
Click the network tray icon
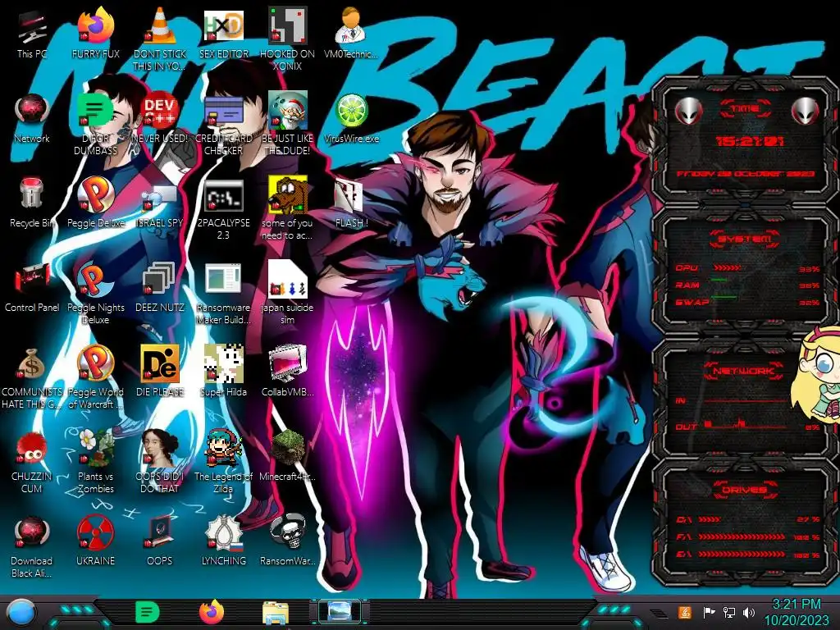pos(729,612)
